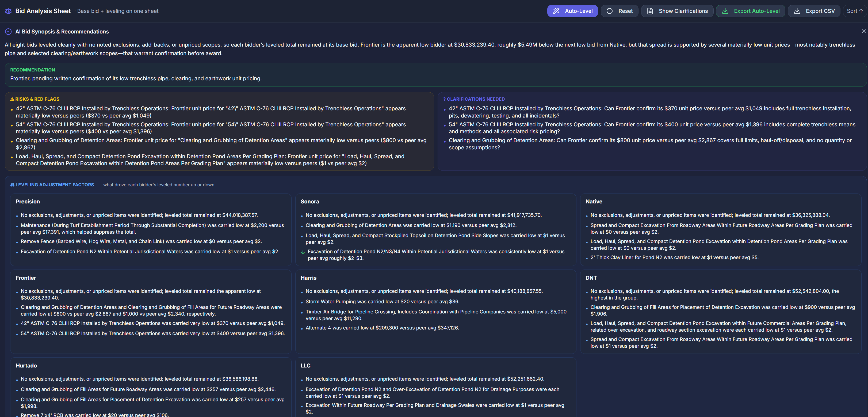Open the Precision bidder card

tap(28, 202)
